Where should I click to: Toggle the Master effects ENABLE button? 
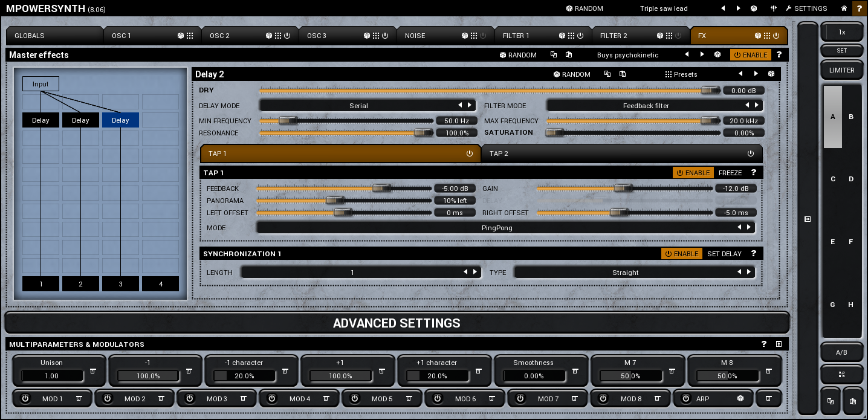[750, 55]
